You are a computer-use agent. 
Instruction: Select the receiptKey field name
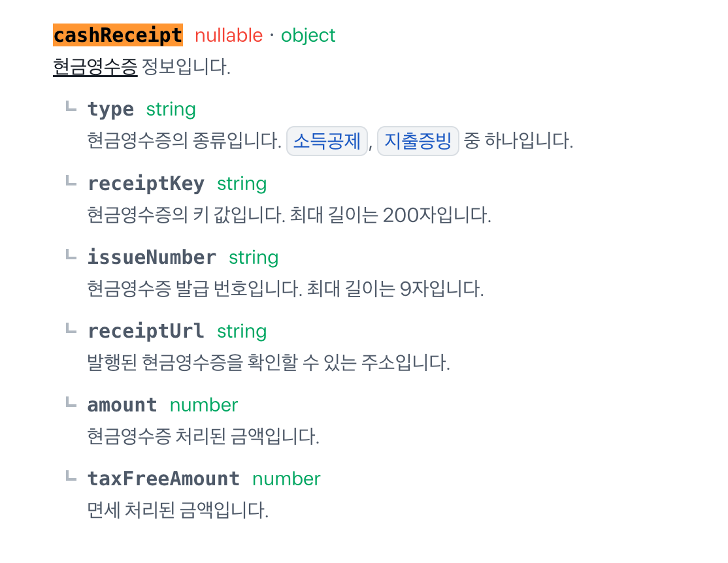(x=146, y=184)
